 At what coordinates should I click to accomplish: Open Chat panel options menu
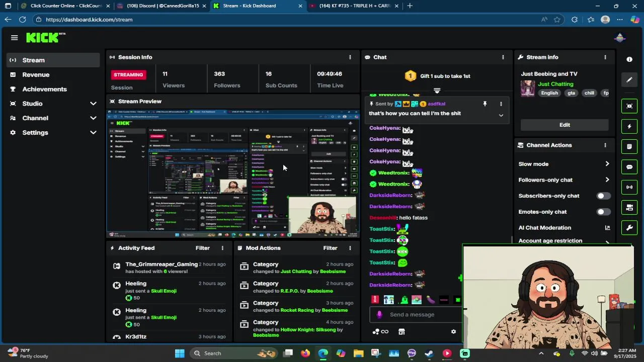503,57
